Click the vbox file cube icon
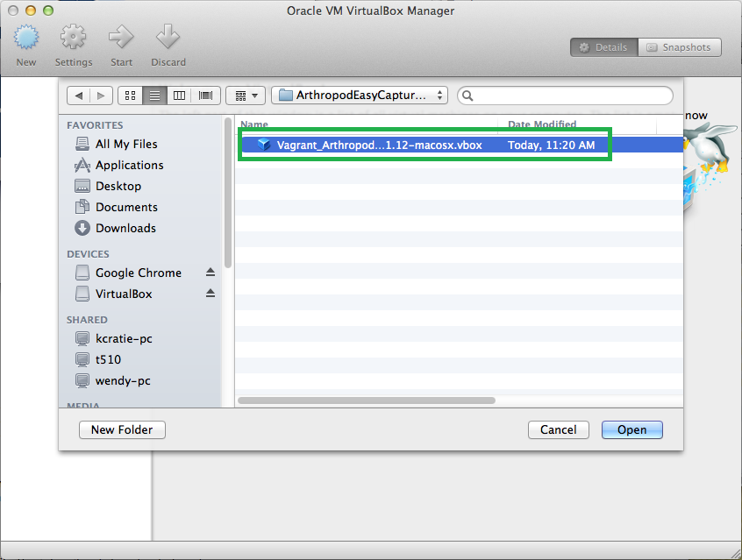Viewport: 742px width, 560px height. click(x=264, y=145)
